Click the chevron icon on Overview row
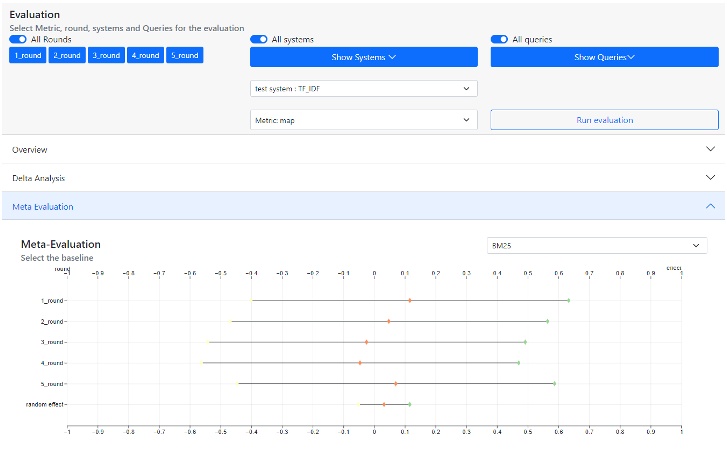This screenshot has width=727, height=453. (710, 149)
